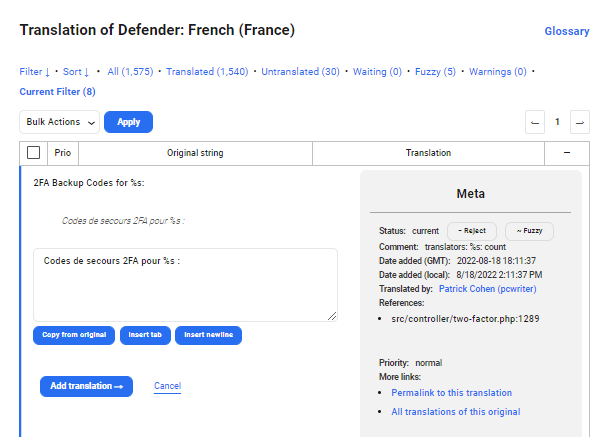Image resolution: width=610 pixels, height=437 pixels.
Task: Click into the translation text area
Action: coord(185,285)
